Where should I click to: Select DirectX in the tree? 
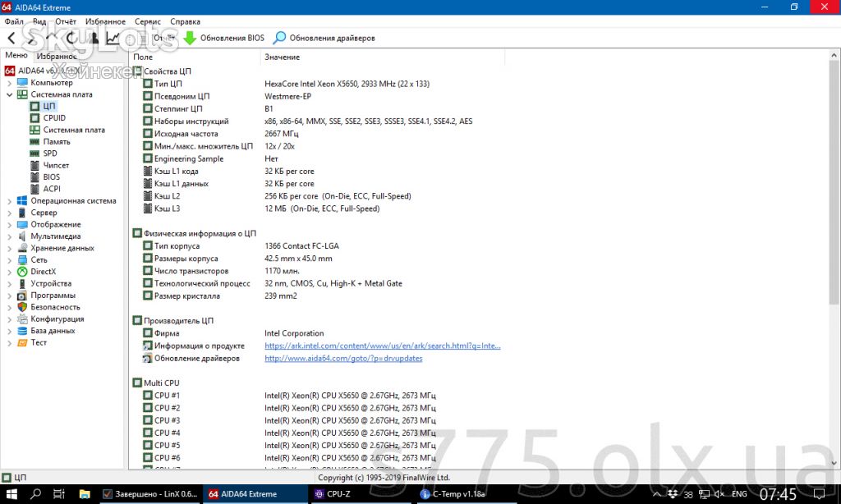click(43, 272)
